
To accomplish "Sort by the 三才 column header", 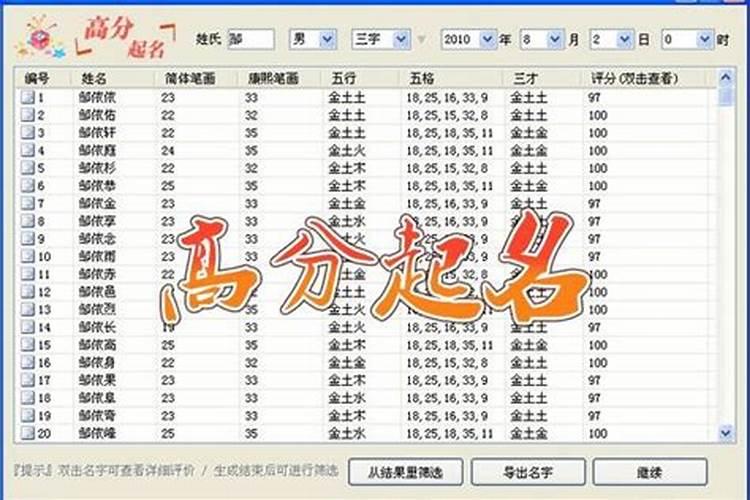I will [x=542, y=78].
